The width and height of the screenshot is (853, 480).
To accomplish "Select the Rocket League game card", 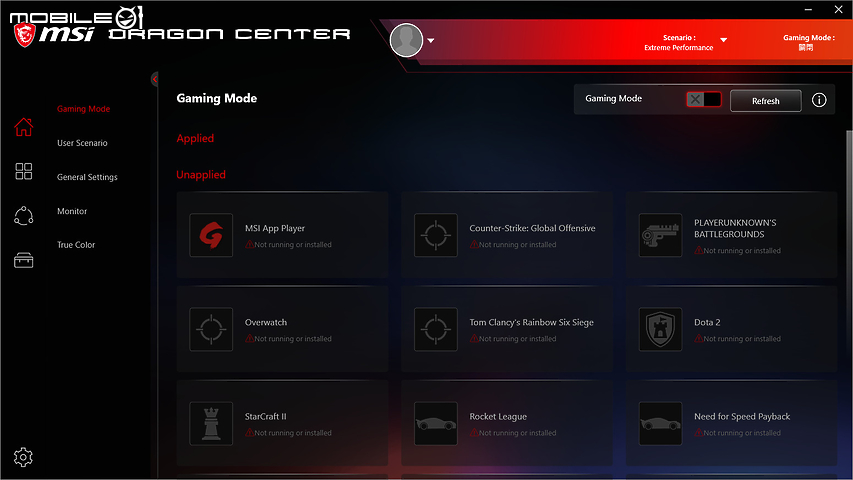I will pyautogui.click(x=506, y=423).
